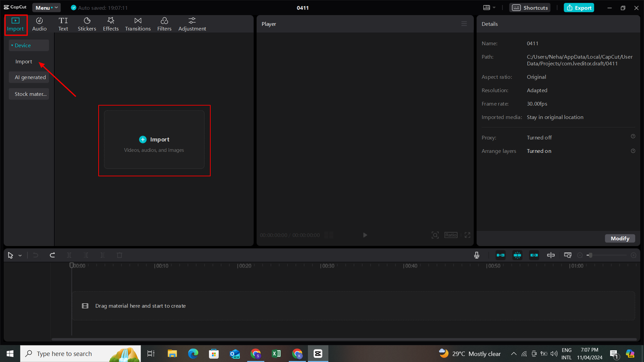Click the record voiceover microphone icon

pyautogui.click(x=476, y=255)
